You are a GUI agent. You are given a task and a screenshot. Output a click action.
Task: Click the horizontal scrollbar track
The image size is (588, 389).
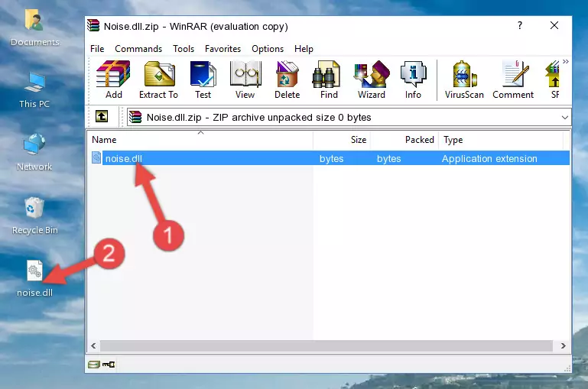[x=326, y=345]
